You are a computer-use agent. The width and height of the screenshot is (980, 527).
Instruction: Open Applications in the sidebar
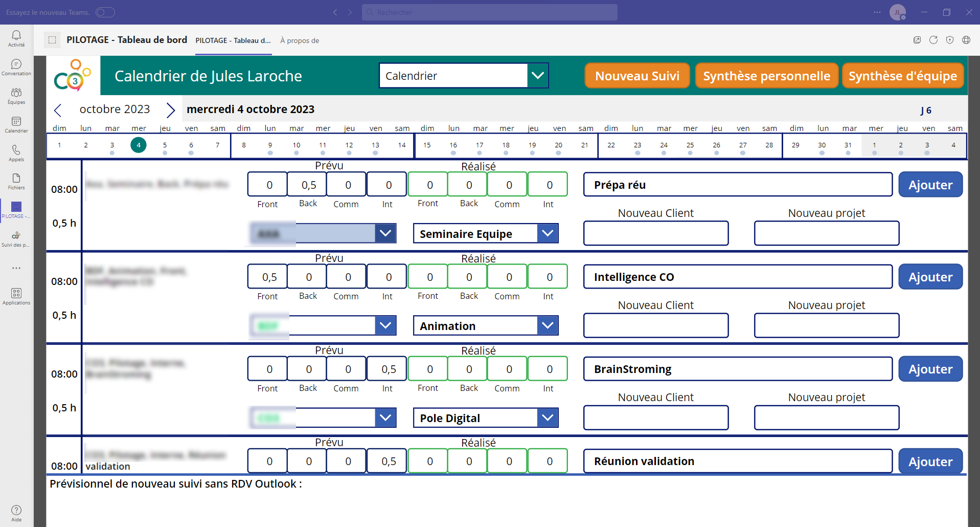pos(16,296)
